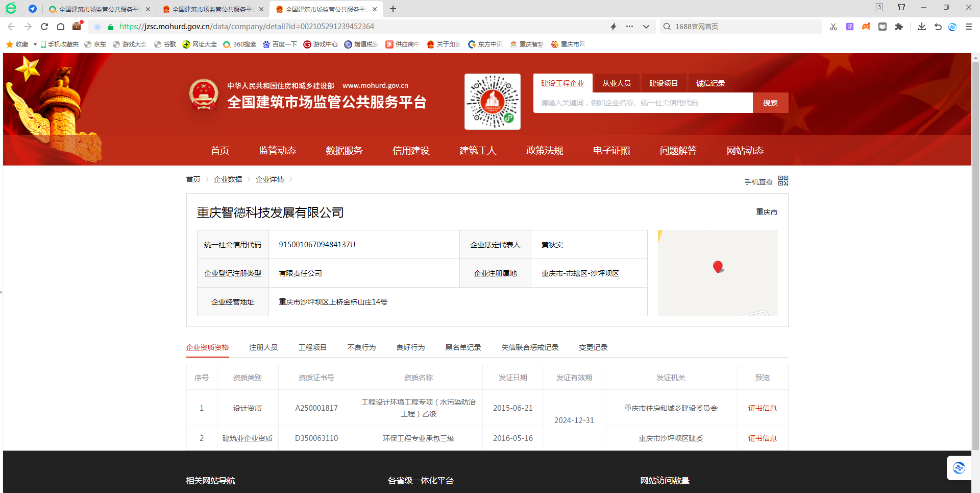
Task: Open the browser hamburger main menu
Action: [968, 27]
